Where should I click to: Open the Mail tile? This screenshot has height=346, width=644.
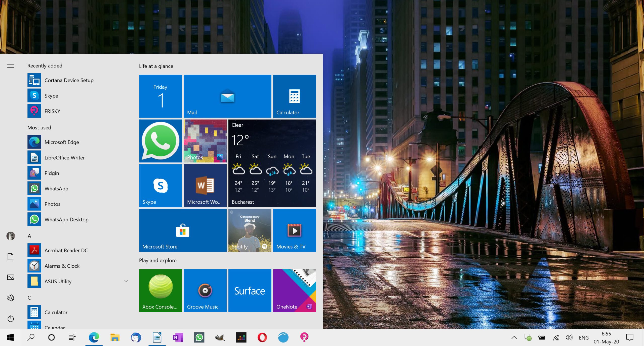pos(227,96)
